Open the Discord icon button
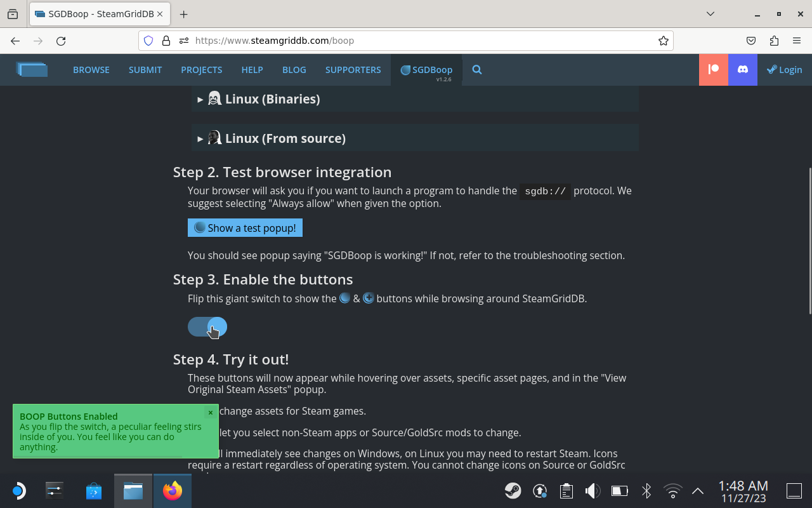This screenshot has width=812, height=508. pyautogui.click(x=743, y=70)
